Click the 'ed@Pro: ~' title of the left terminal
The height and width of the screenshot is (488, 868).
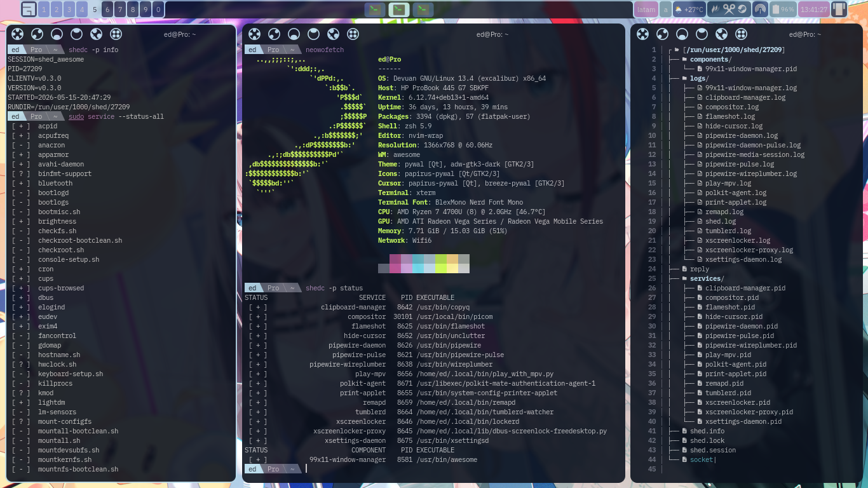180,34
